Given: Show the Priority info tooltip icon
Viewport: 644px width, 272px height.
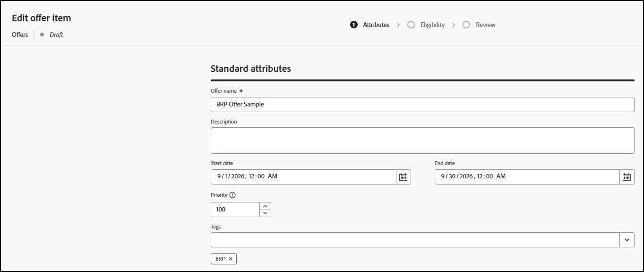Looking at the screenshot, I should [x=232, y=195].
